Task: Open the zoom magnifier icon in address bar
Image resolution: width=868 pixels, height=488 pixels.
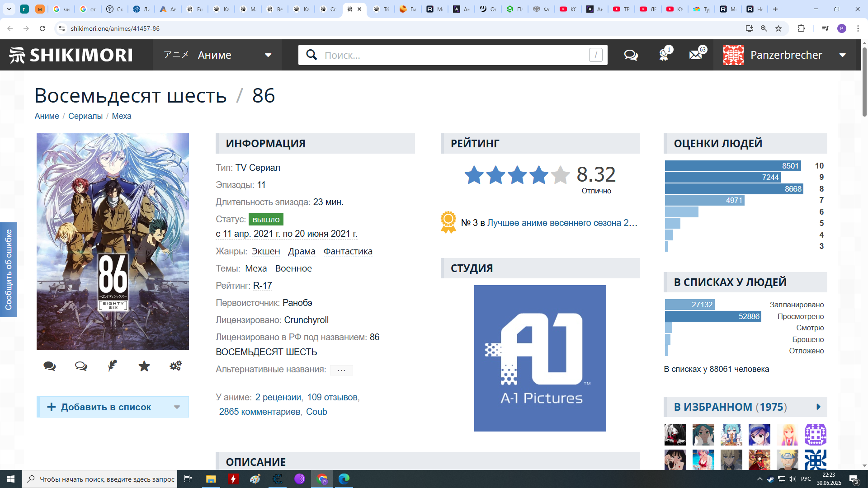Action: point(764,28)
